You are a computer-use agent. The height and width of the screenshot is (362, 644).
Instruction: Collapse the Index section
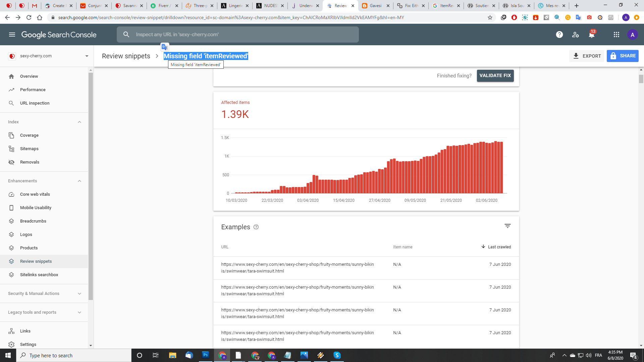79,122
